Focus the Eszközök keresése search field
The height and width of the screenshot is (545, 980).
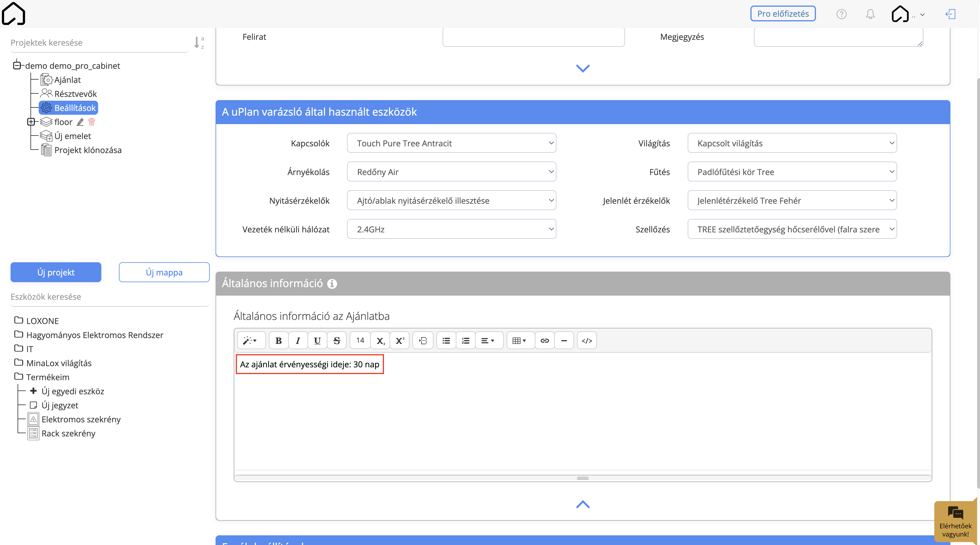click(x=110, y=297)
